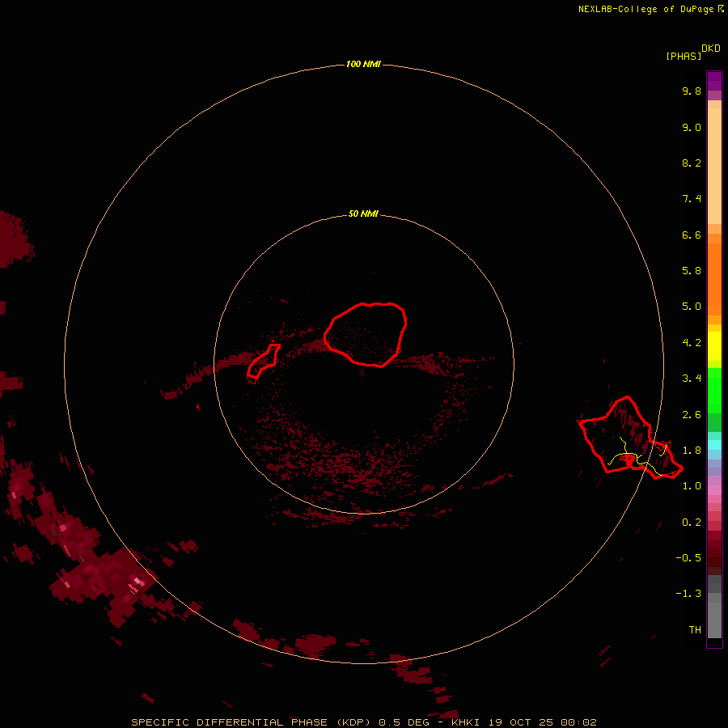728x728 pixels.
Task: Click the 7.4 value on the color scale
Action: tap(692, 199)
